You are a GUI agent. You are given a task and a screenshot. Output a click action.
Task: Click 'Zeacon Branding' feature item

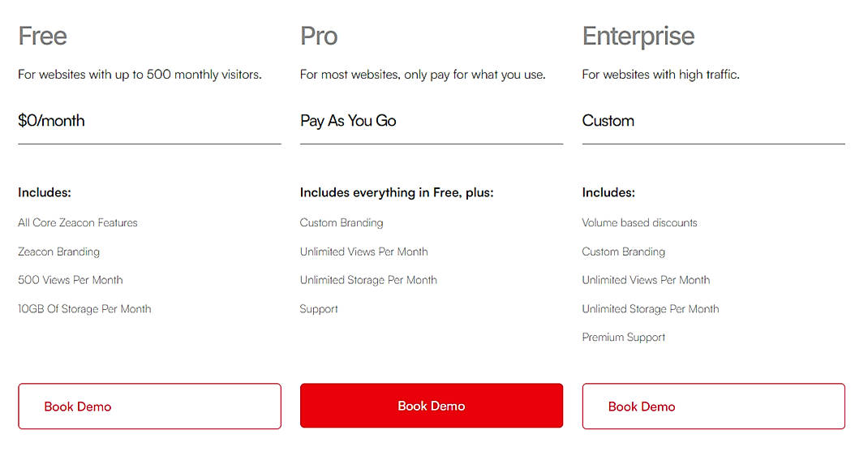pos(58,252)
